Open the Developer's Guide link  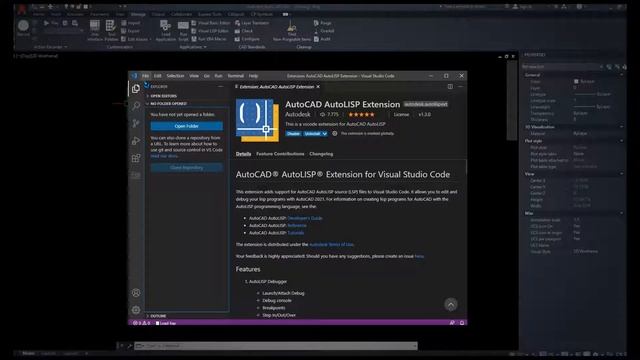pos(305,218)
